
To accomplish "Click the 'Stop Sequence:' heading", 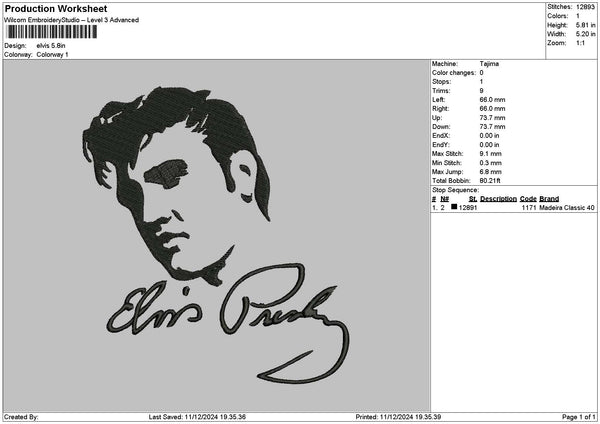I will click(x=455, y=190).
